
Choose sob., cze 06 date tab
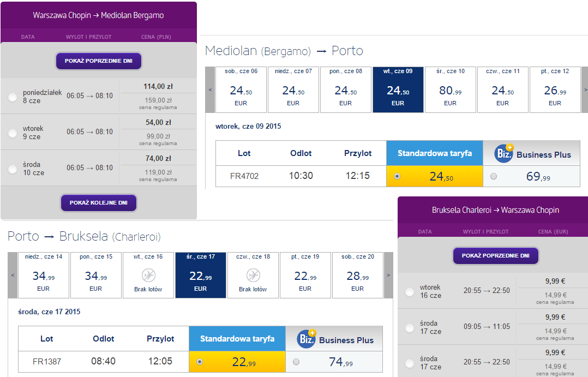241,89
